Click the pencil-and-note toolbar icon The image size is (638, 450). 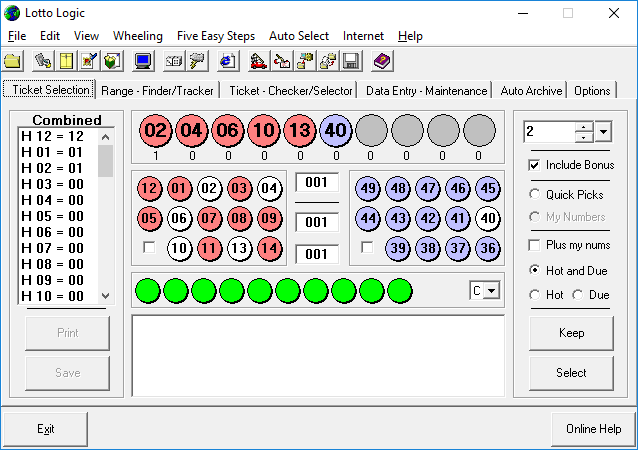coord(89,61)
